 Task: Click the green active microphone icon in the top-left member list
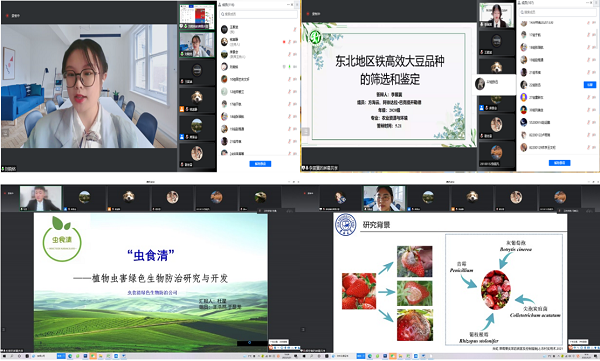[x=290, y=67]
